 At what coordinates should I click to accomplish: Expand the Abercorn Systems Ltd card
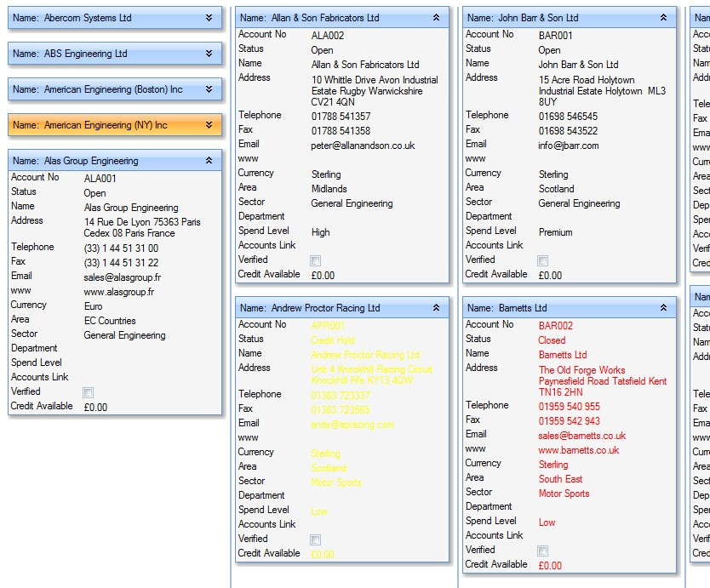click(x=209, y=18)
